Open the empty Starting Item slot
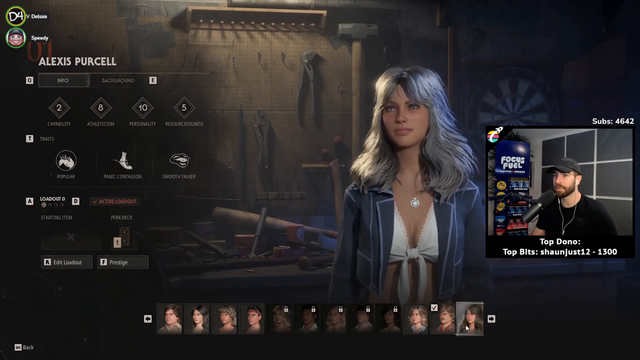 coord(71,237)
